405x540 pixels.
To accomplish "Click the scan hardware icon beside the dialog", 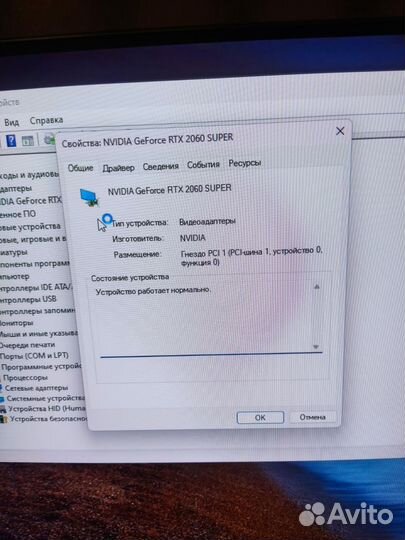I will (50, 139).
